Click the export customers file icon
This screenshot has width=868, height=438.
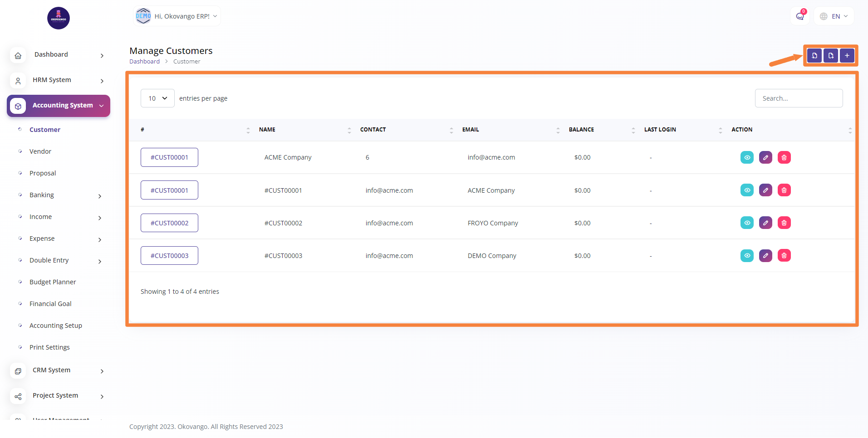tap(831, 56)
